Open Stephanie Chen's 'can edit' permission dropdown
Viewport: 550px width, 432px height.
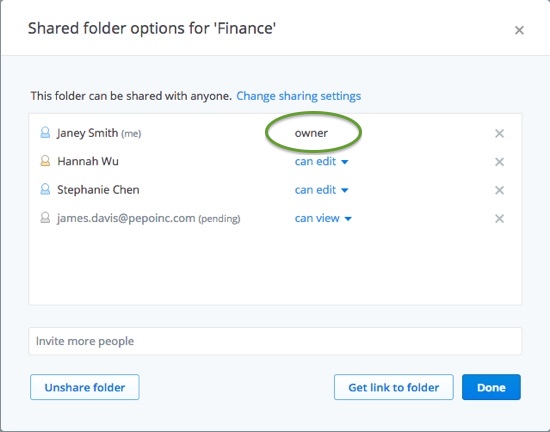(x=321, y=190)
